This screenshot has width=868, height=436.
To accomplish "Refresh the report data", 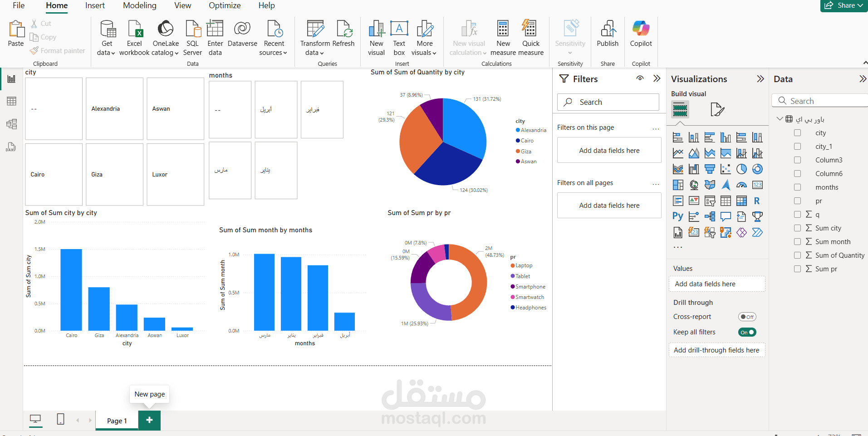I will point(343,33).
